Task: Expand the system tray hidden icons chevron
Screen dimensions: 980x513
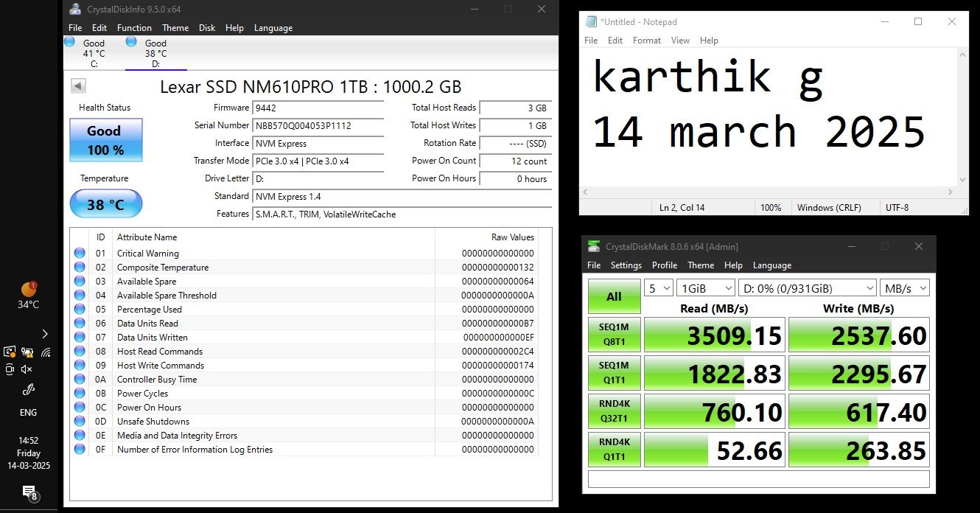Action: [45, 334]
